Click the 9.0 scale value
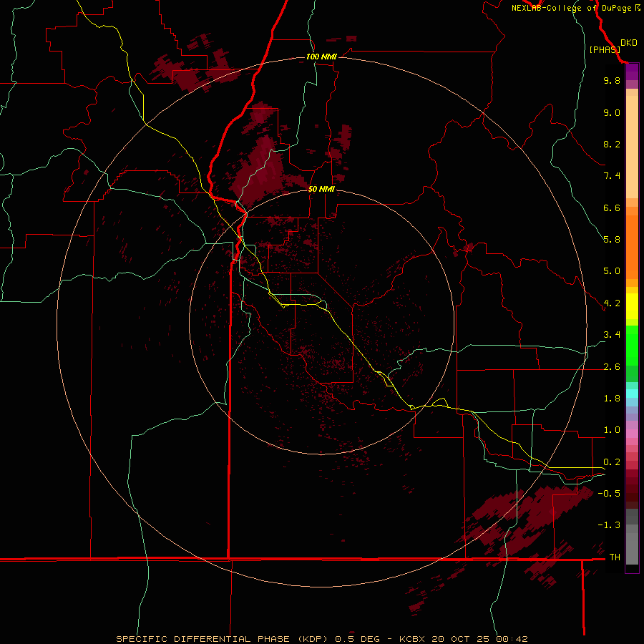Image resolution: width=644 pixels, height=644 pixels. tap(612, 112)
